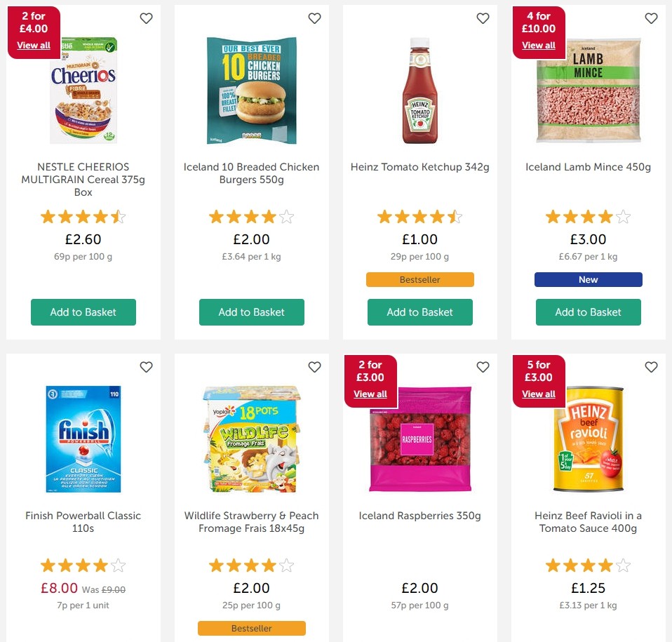Screen dimensions: 672x642
Task: Click the Bestseller badge under the ketchup
Action: click(419, 279)
